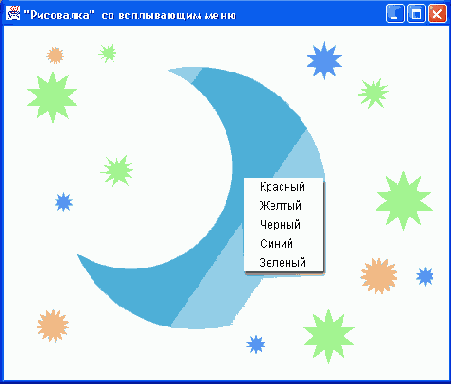Click the orange star beside the popup menu

click(379, 276)
